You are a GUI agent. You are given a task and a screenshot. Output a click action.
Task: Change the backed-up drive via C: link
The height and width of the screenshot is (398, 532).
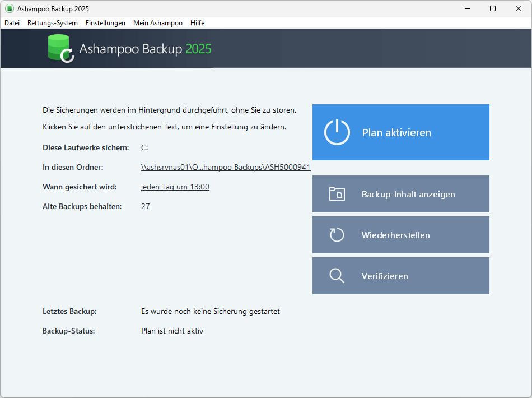tap(144, 147)
